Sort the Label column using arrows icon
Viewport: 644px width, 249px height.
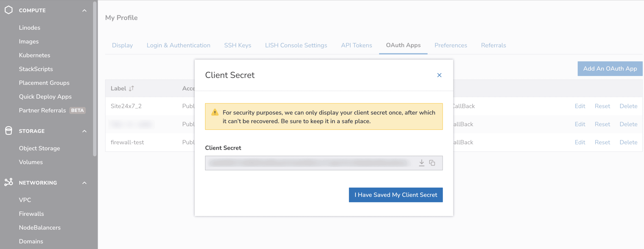[132, 88]
